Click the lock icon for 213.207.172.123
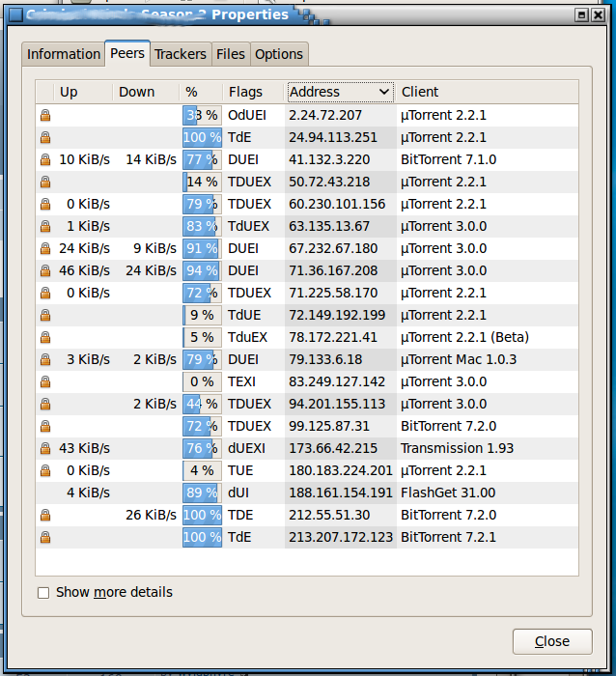This screenshot has width=616, height=676. point(45,537)
